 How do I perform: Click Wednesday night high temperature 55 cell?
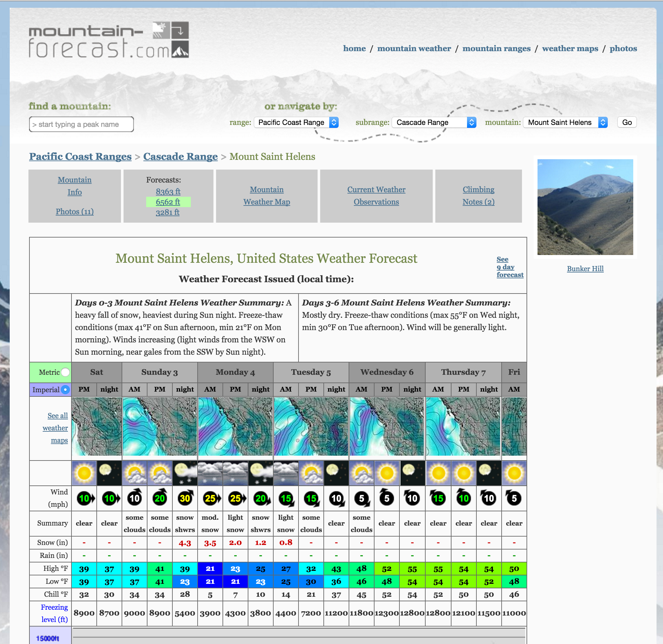[412, 569]
